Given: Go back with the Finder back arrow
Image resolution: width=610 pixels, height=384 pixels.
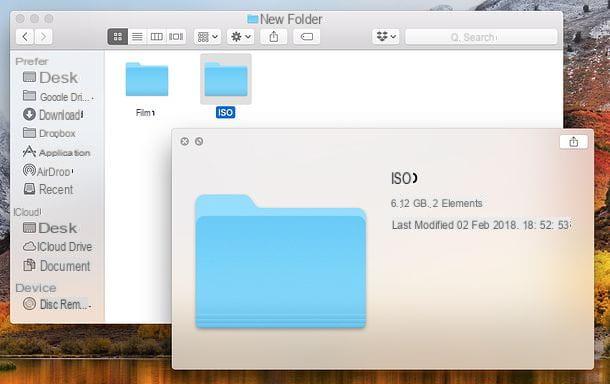Looking at the screenshot, I should click(25, 37).
